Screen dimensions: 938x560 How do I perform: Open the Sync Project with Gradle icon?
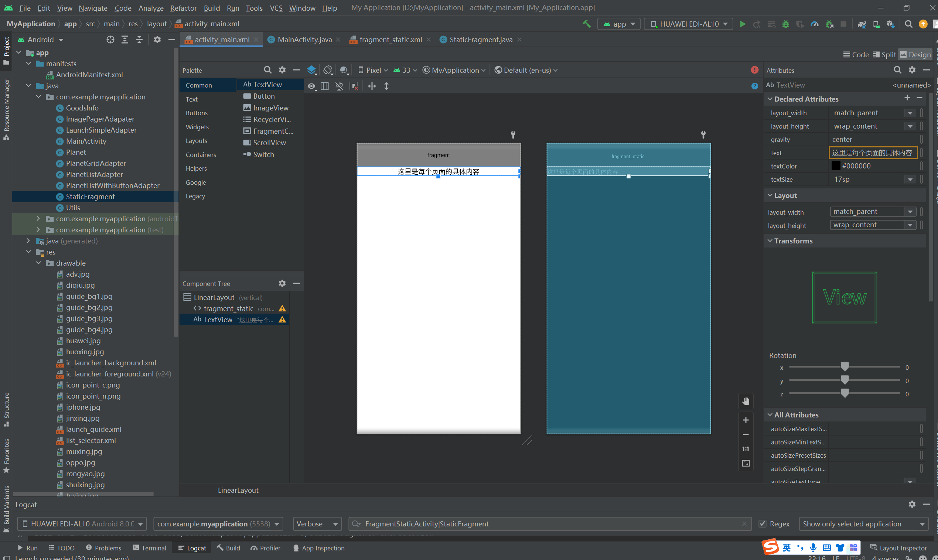click(x=862, y=24)
